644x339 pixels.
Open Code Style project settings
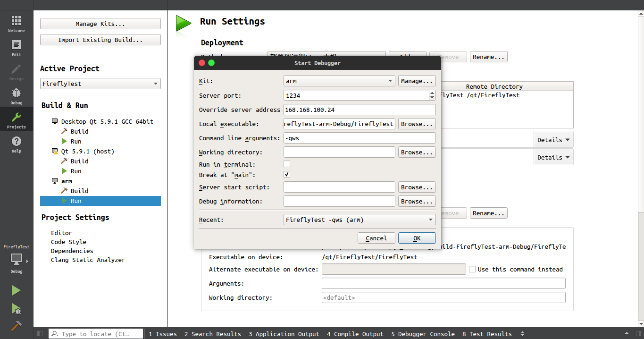pos(68,242)
